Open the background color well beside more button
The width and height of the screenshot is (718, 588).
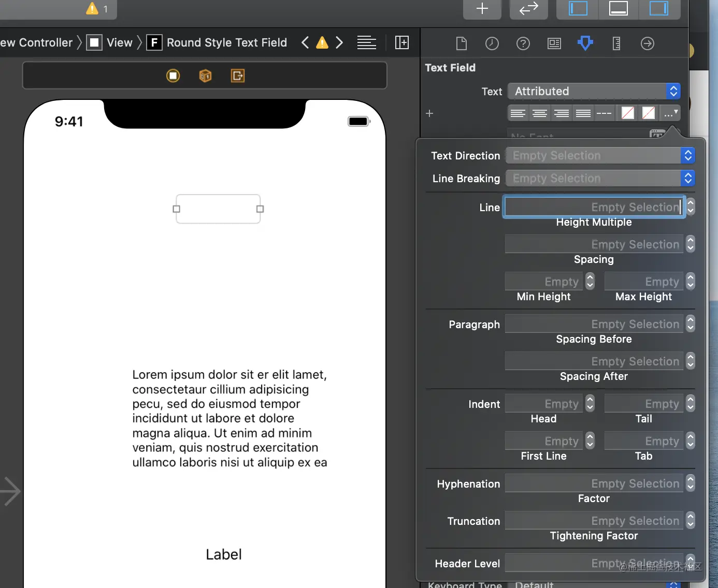coord(649,113)
